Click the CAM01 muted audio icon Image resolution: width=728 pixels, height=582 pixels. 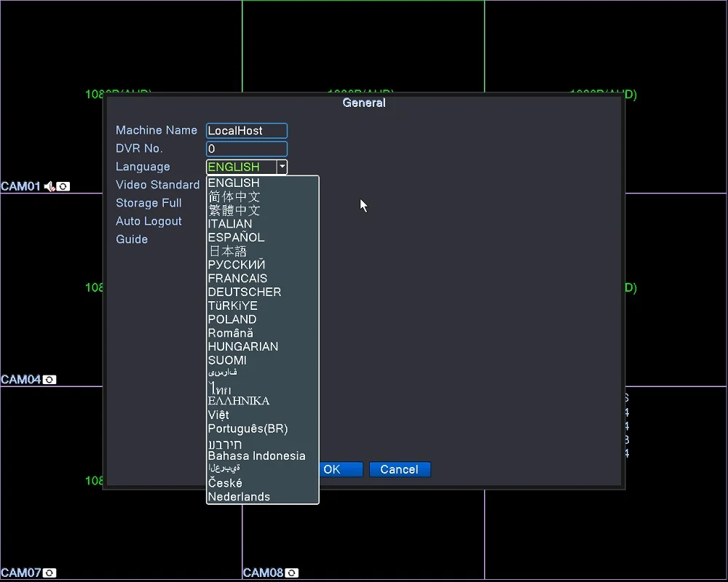click(50, 186)
